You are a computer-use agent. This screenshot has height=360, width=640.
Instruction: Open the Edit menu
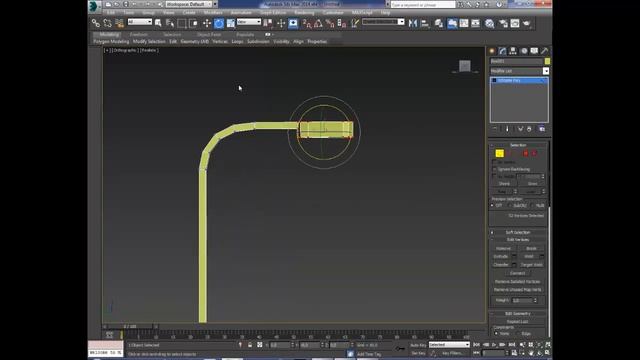click(x=111, y=13)
